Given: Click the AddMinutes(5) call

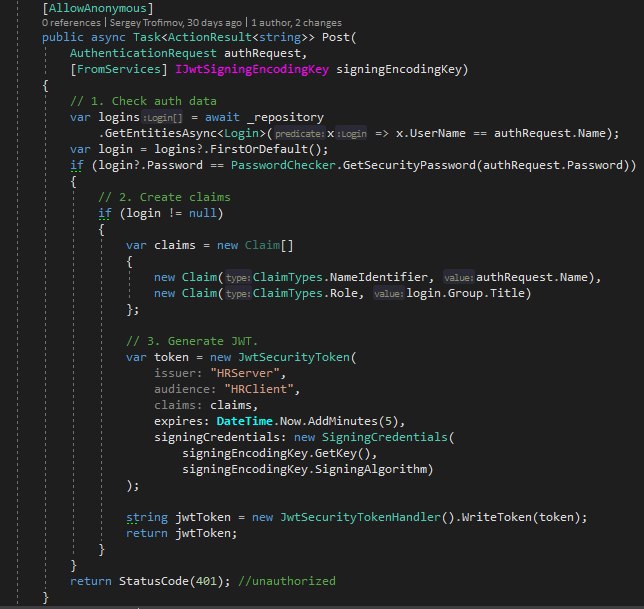Looking at the screenshot, I should (353, 421).
